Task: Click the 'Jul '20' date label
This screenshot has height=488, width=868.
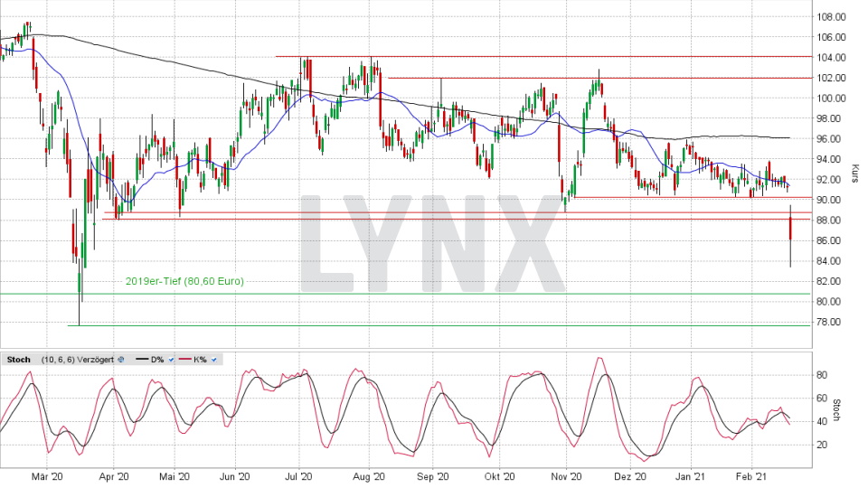Action: 299,476
